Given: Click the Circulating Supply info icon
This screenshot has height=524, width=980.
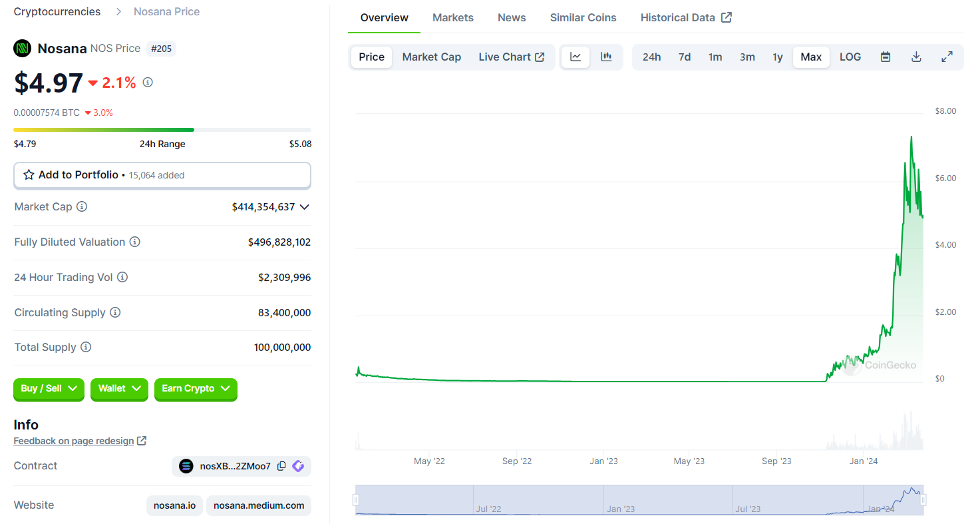Looking at the screenshot, I should coord(115,312).
